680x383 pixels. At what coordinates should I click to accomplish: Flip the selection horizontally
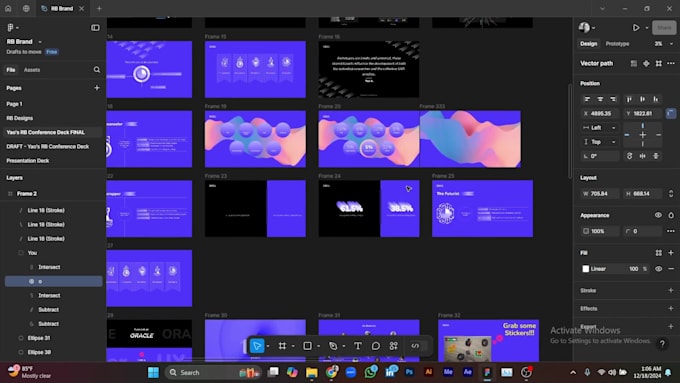pos(643,156)
